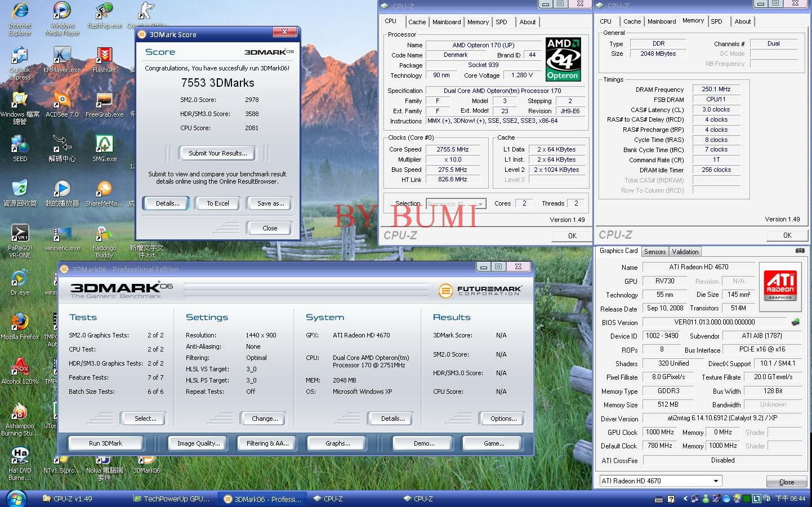Click Save as... button
The height and width of the screenshot is (507, 812).
coord(270,203)
